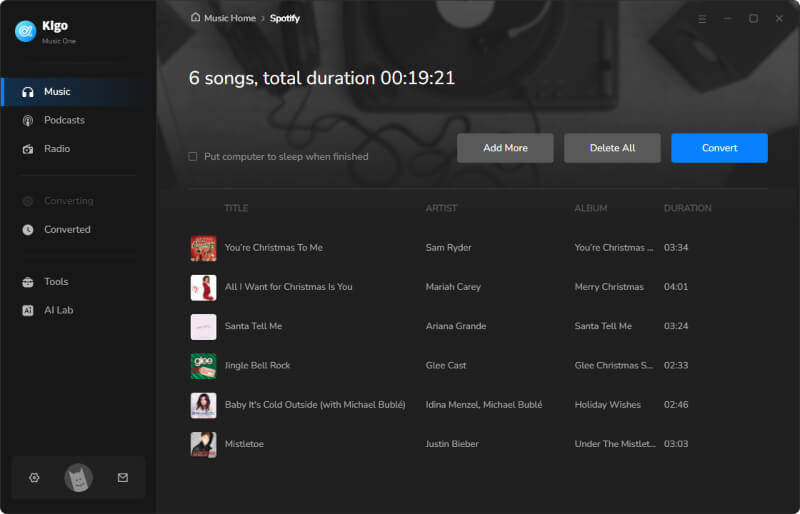Click the songs total duration heading

[x=321, y=78]
